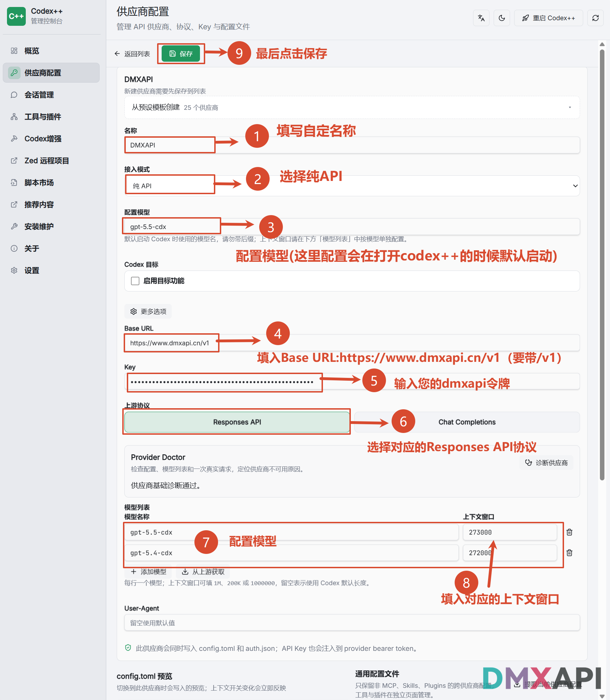Open Zed 远程项目 in the sidebar
Viewport: 610px width, 700px height.
(51, 161)
